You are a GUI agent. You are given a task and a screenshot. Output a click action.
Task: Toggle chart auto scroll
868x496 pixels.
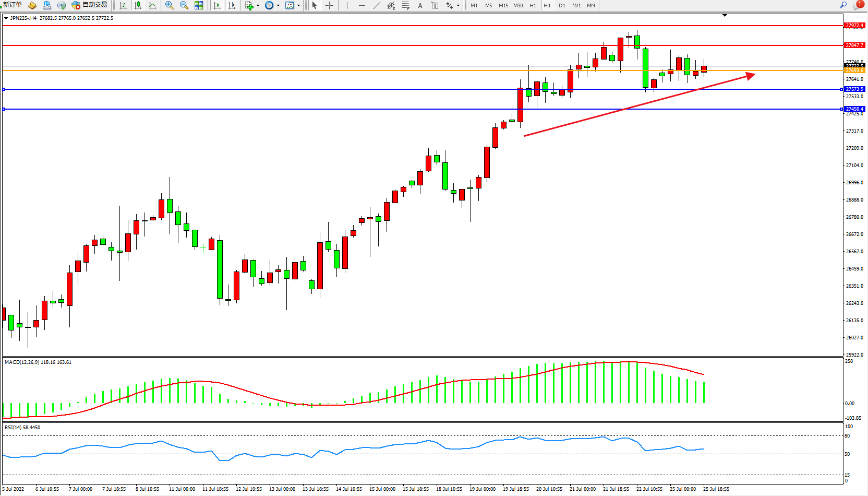[217, 5]
